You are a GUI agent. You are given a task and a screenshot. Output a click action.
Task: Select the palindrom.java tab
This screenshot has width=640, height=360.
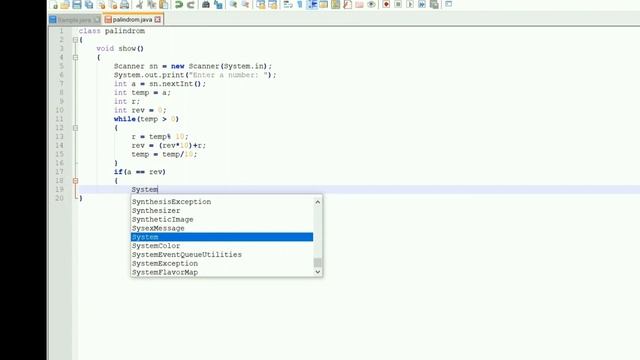(132, 20)
